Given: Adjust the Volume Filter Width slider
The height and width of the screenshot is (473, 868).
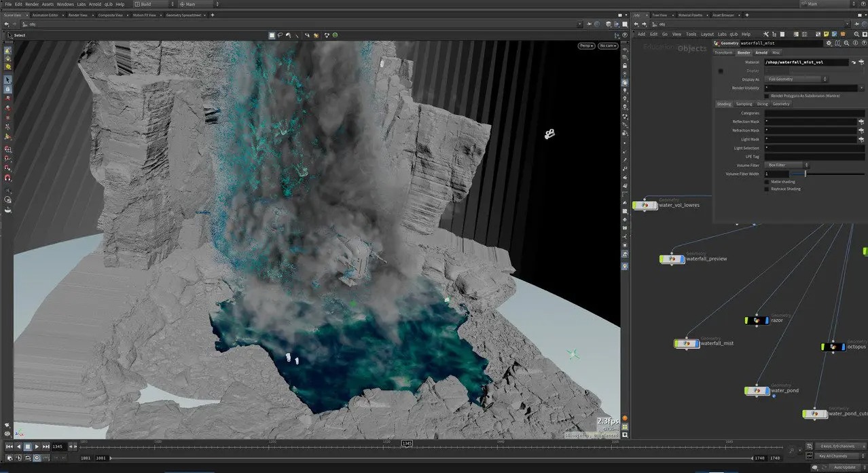Looking at the screenshot, I should pos(827,174).
